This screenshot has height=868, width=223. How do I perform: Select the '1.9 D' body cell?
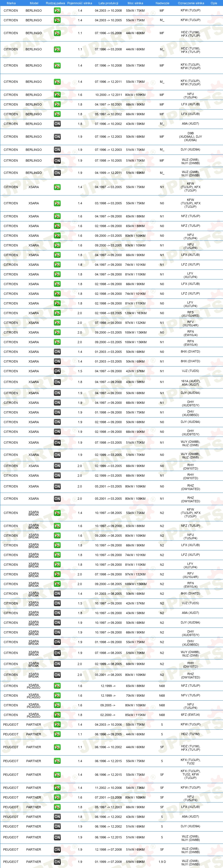[162, 862]
